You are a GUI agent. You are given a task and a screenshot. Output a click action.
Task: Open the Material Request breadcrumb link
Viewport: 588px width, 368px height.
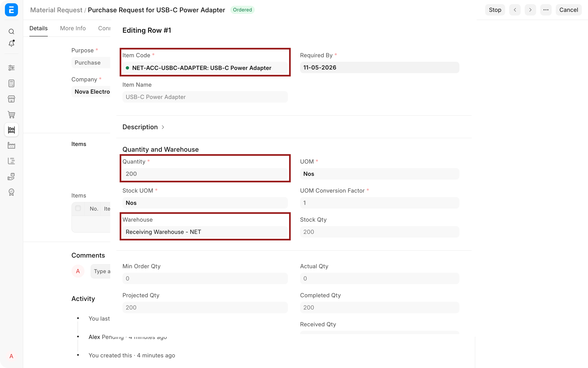click(x=56, y=10)
